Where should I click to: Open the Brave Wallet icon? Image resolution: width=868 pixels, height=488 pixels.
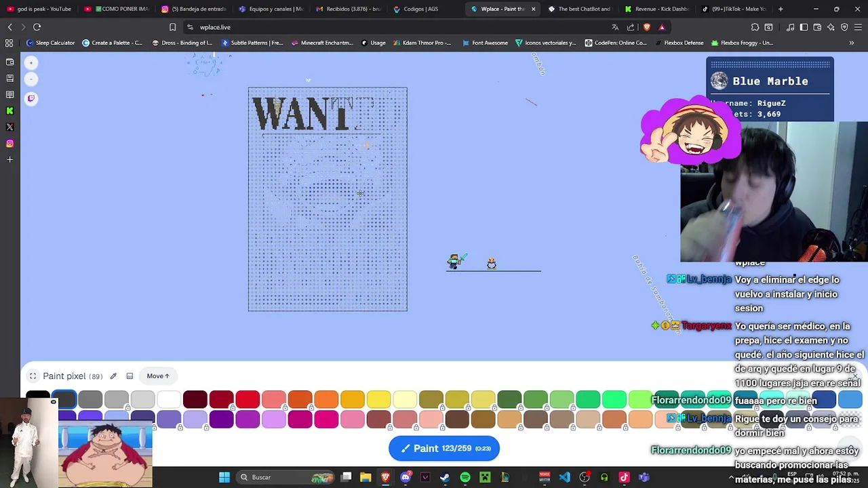pos(817,27)
